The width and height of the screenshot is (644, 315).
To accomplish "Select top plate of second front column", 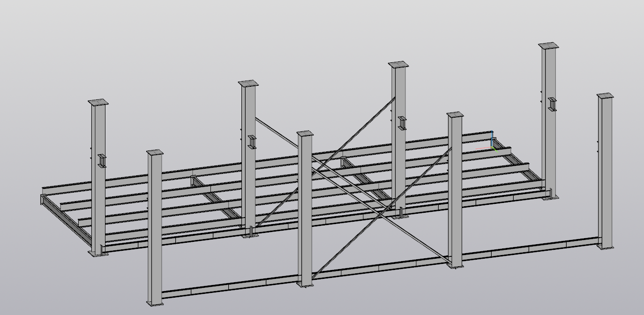I will click(305, 134).
